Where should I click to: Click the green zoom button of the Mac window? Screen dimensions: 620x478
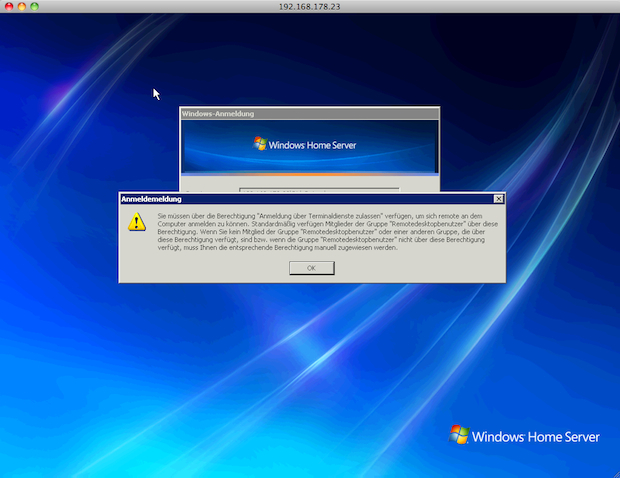click(35, 6)
